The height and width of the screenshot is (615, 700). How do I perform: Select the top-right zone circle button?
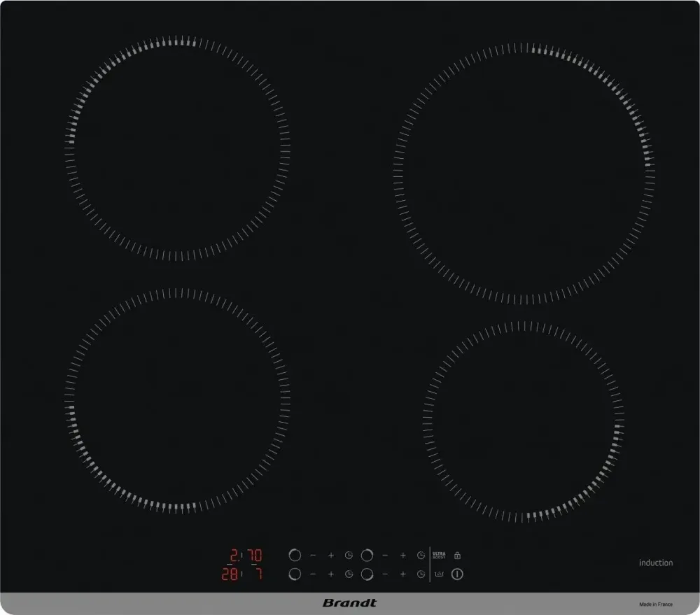click(367, 556)
